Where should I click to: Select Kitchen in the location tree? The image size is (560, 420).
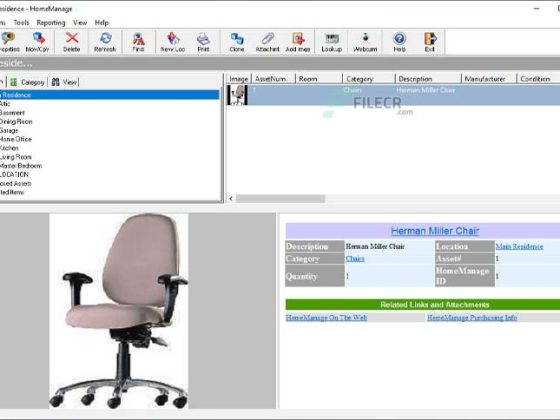[9, 148]
